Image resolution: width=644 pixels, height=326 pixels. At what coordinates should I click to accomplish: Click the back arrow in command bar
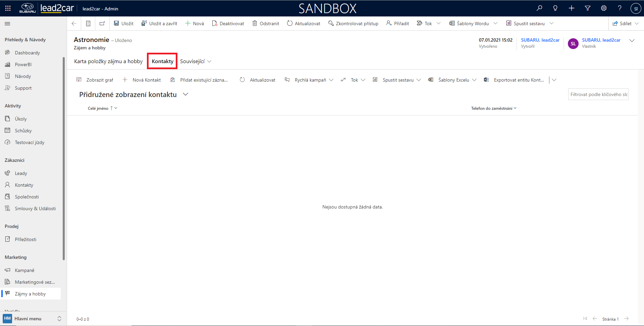[74, 24]
